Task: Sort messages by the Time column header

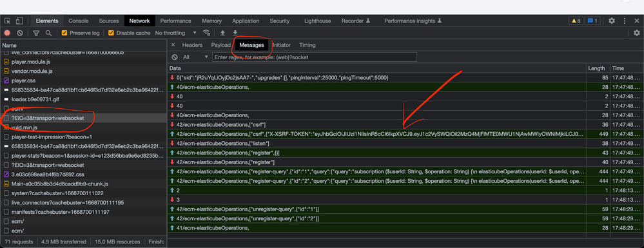Action: coord(627,68)
